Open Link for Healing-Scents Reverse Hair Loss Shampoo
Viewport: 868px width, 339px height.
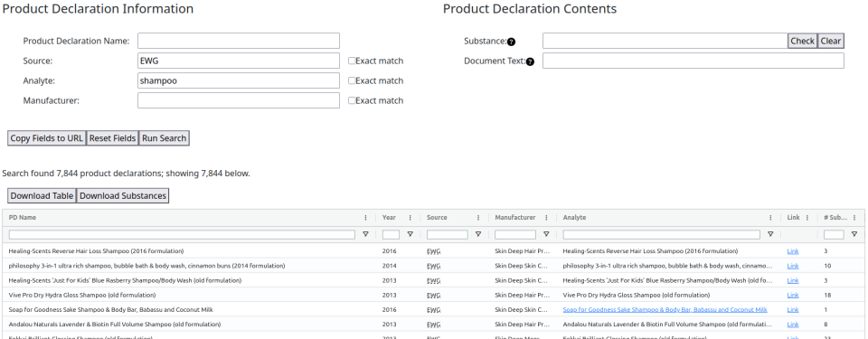793,251
